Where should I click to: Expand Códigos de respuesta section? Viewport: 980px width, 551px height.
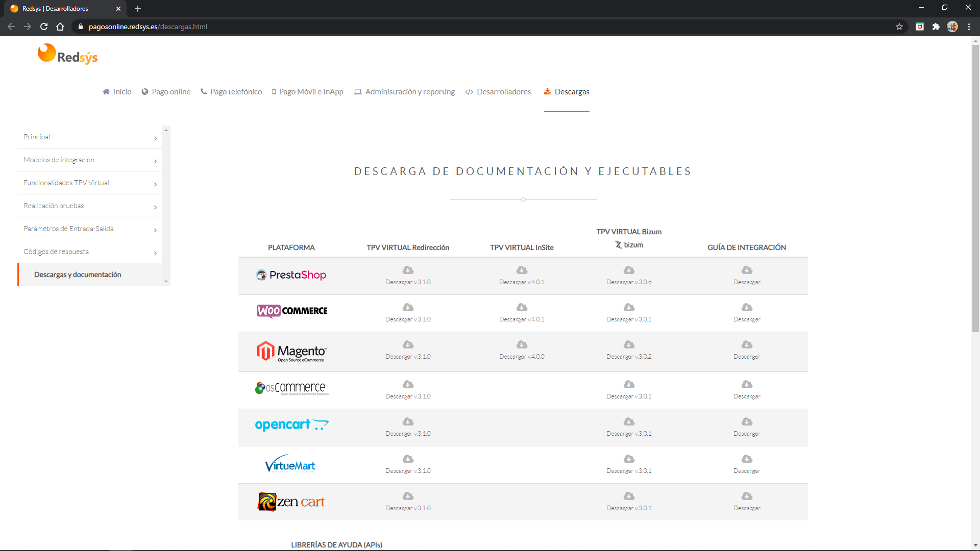click(x=89, y=252)
